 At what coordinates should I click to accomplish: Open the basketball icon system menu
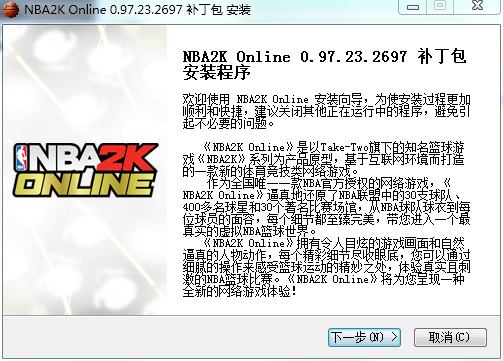coord(11,9)
